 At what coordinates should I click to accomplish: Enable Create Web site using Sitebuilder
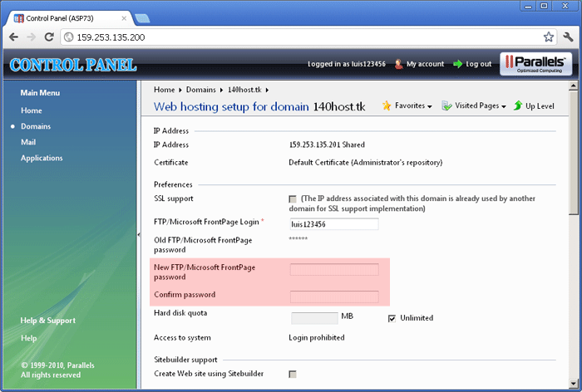[293, 375]
